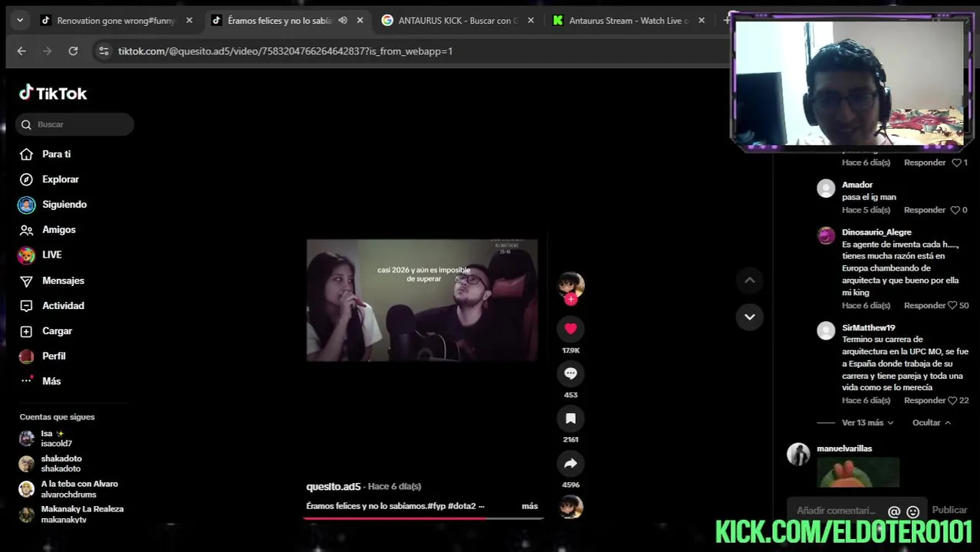Open the Cargar upload page

[57, 331]
